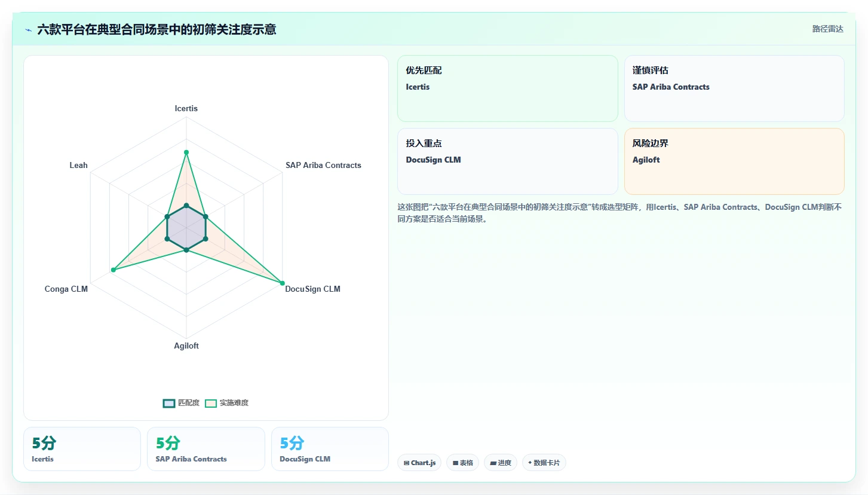Open the 投入重点 card
This screenshot has height=495, width=868.
pos(507,161)
